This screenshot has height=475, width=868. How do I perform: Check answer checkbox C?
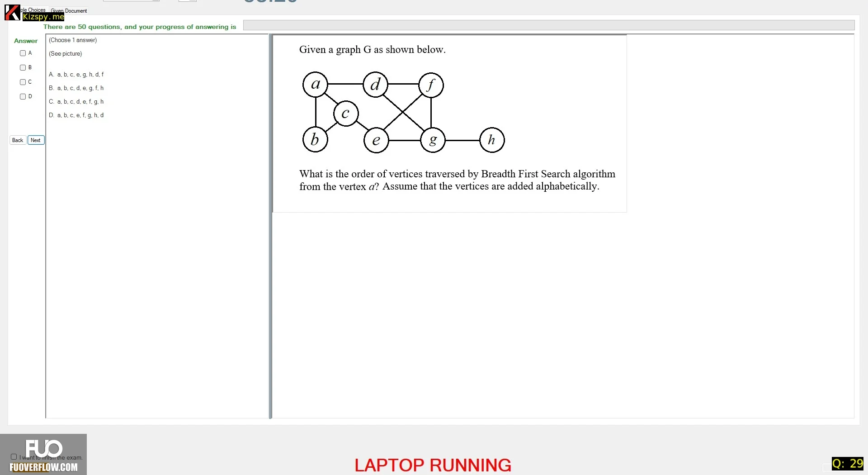pyautogui.click(x=23, y=82)
